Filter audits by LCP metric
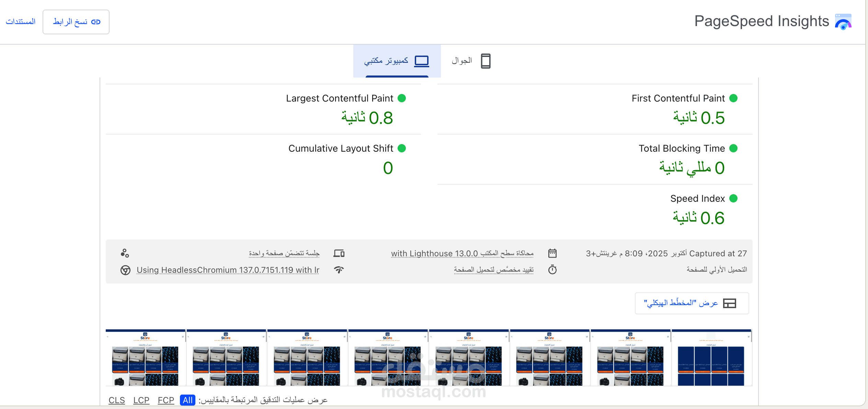868x409 pixels. 141,400
